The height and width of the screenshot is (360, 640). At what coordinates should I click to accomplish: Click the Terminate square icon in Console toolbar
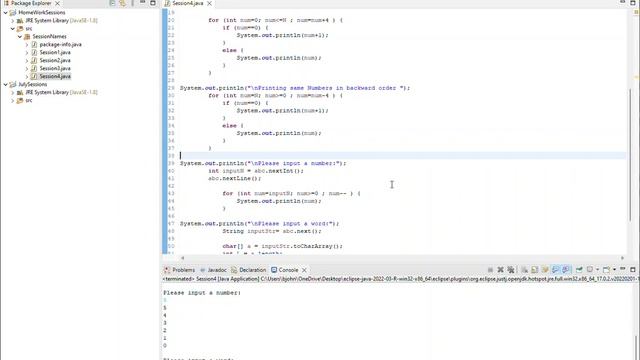(490, 270)
